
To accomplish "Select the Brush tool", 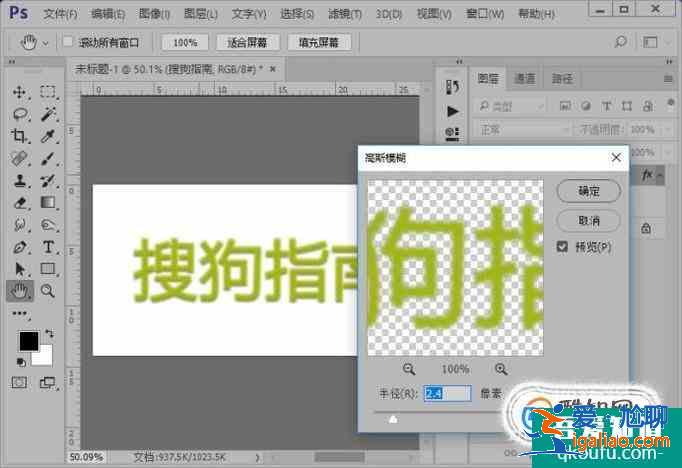I will (48, 158).
